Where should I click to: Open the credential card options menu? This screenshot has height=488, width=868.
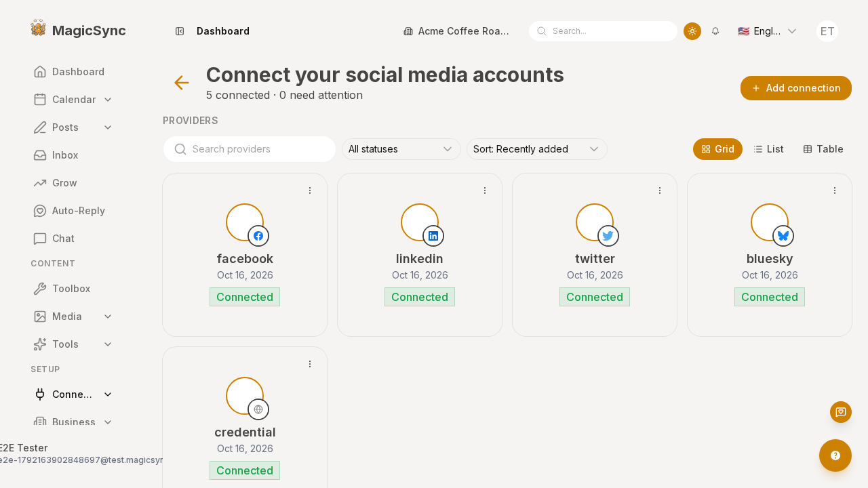point(310,364)
